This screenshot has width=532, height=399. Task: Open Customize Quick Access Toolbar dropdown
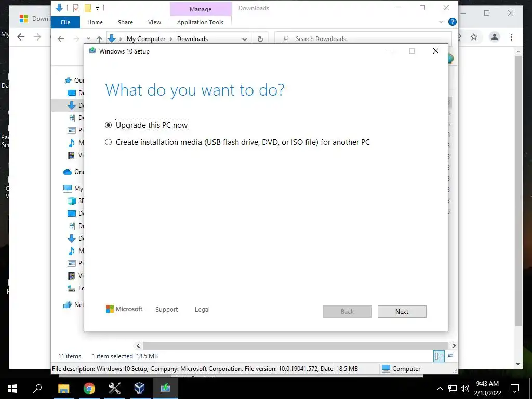tap(97, 8)
